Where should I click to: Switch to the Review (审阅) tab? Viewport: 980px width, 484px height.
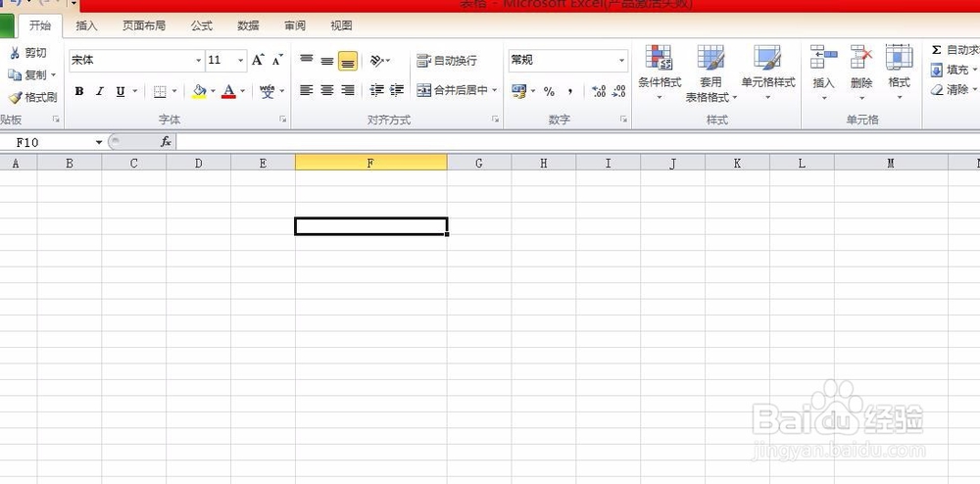point(295,25)
